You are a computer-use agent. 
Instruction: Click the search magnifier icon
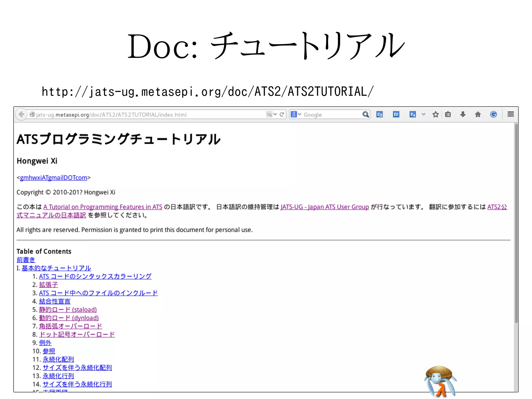pos(365,114)
